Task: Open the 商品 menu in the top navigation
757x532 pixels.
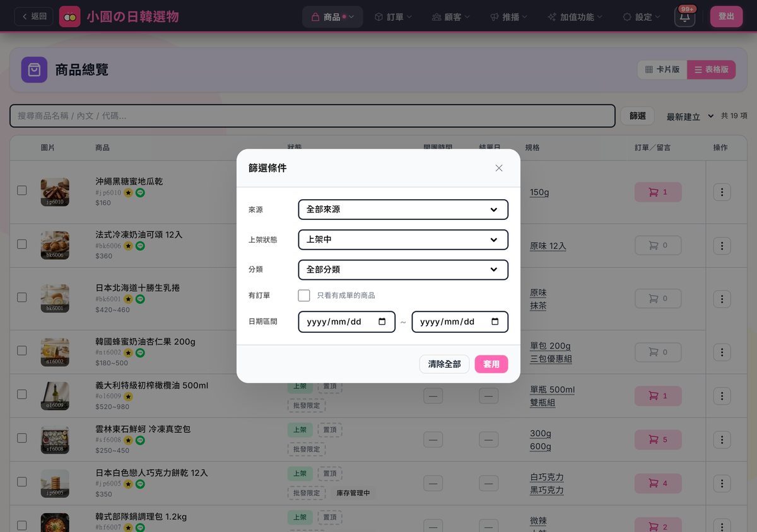Action: (332, 17)
